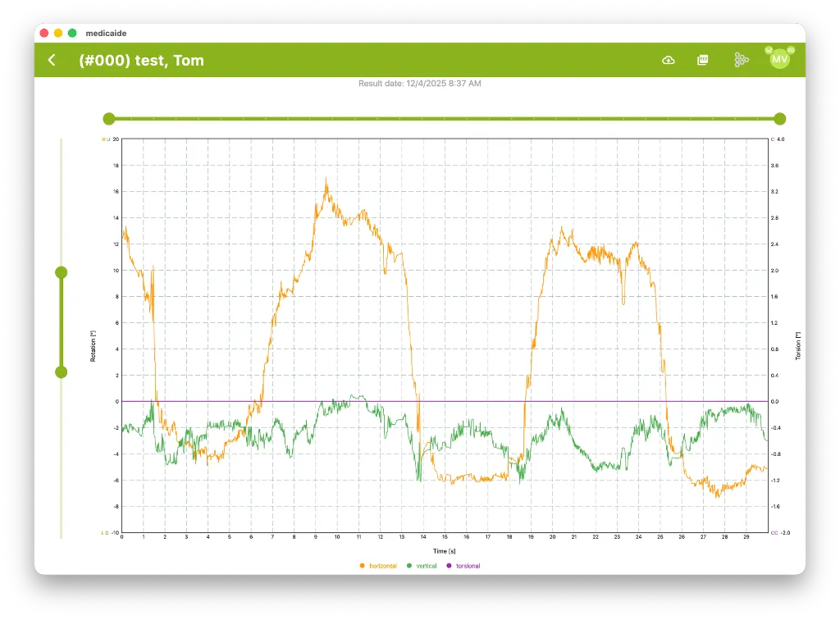Click the cloud download icon

[x=669, y=60]
